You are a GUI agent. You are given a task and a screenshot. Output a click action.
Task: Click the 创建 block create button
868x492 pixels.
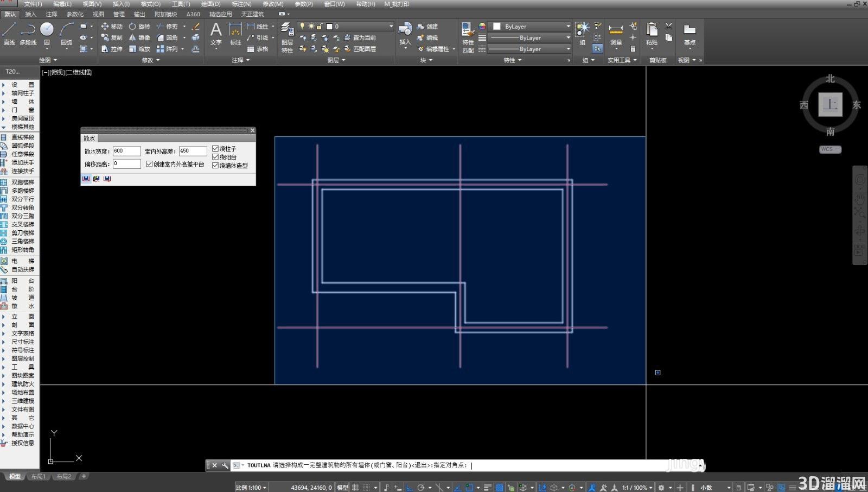point(427,26)
